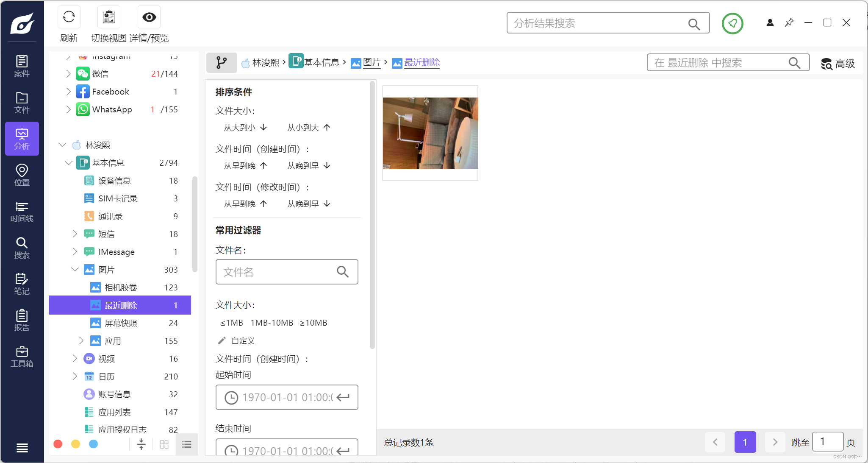Switch to list view icon at bottom
The image size is (868, 463).
click(187, 444)
